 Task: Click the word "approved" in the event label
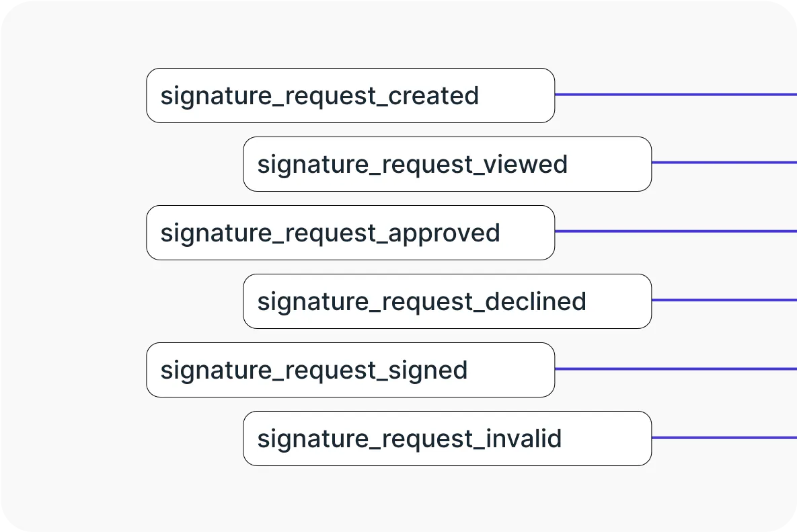point(444,233)
